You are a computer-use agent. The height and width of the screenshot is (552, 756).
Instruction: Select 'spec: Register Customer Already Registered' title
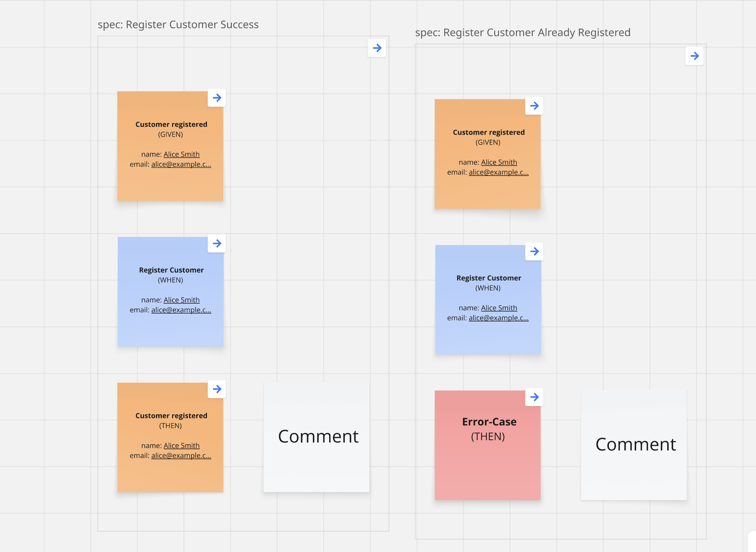click(x=522, y=32)
